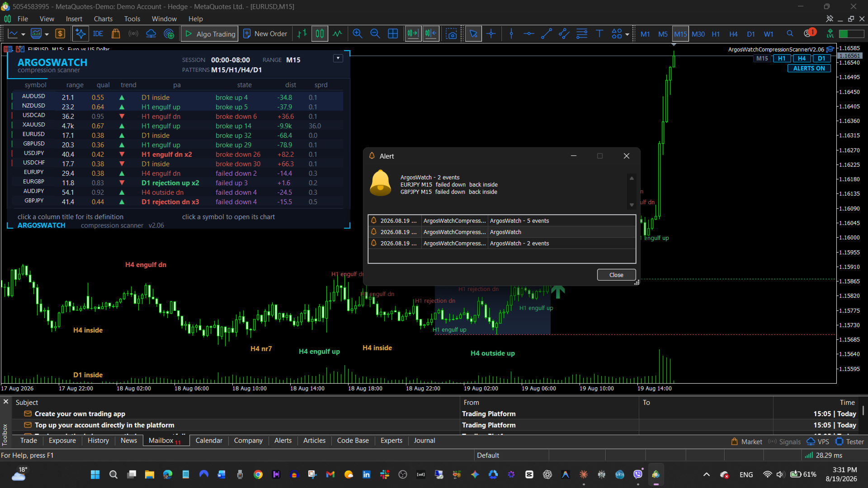The height and width of the screenshot is (488, 868).
Task: Open the IDE (MetaEditor) from the toolbar
Action: (98, 34)
